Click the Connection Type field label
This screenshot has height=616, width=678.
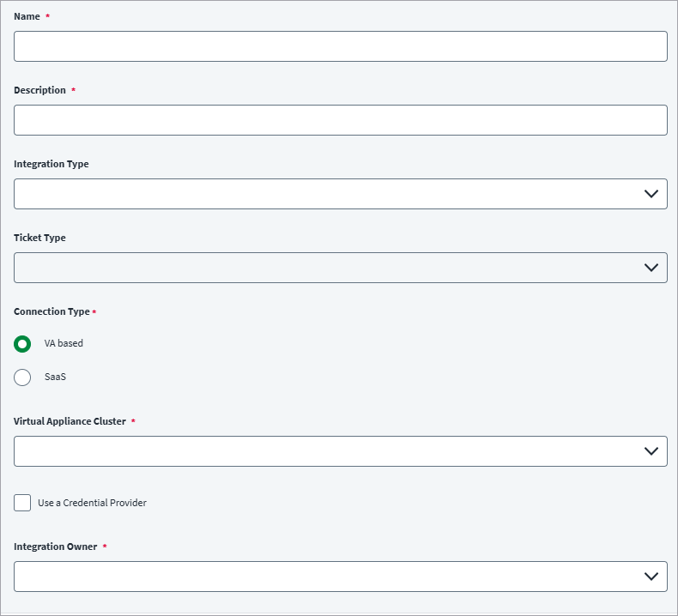click(x=51, y=311)
